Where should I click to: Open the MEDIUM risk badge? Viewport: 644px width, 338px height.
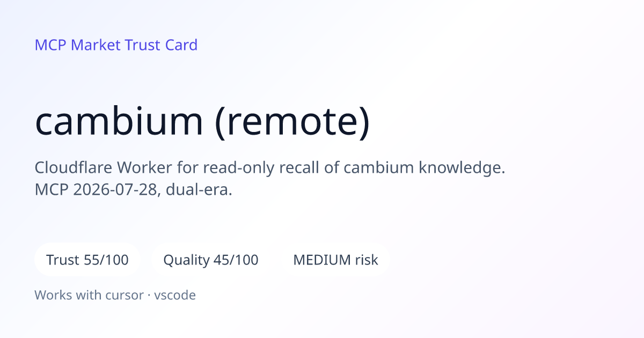click(335, 260)
